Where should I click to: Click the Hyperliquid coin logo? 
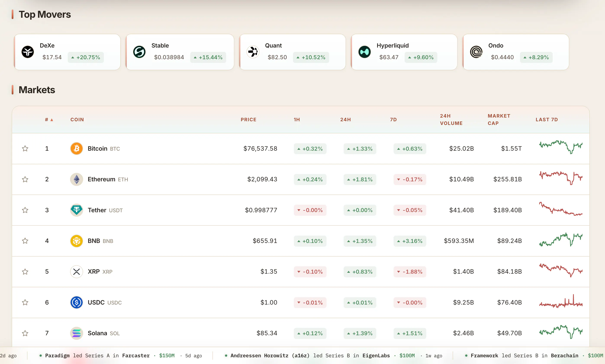point(364,52)
